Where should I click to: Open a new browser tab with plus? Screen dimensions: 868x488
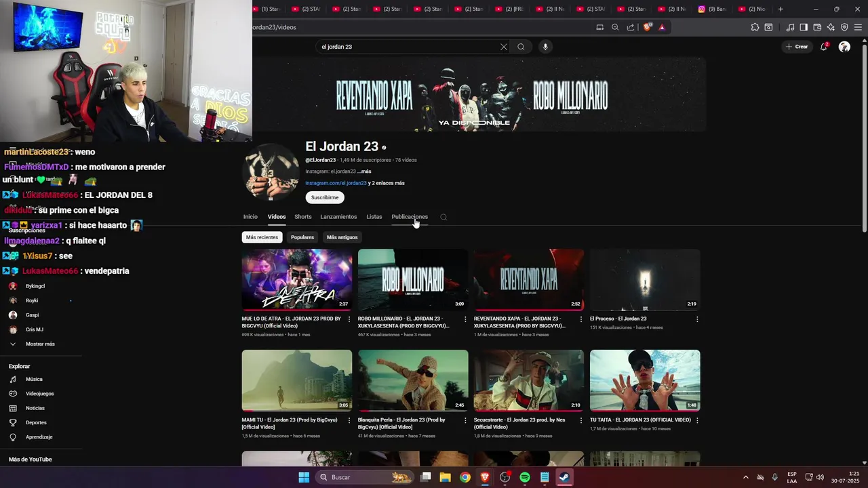(781, 9)
